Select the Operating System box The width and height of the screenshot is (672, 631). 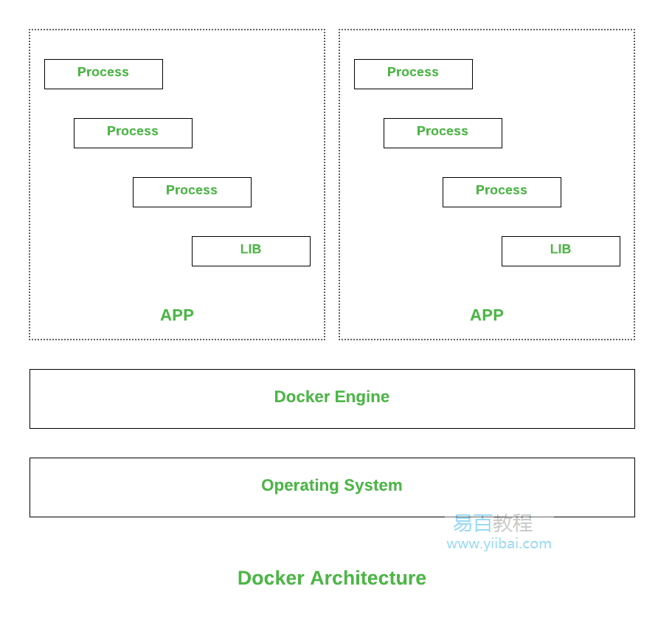(x=332, y=487)
